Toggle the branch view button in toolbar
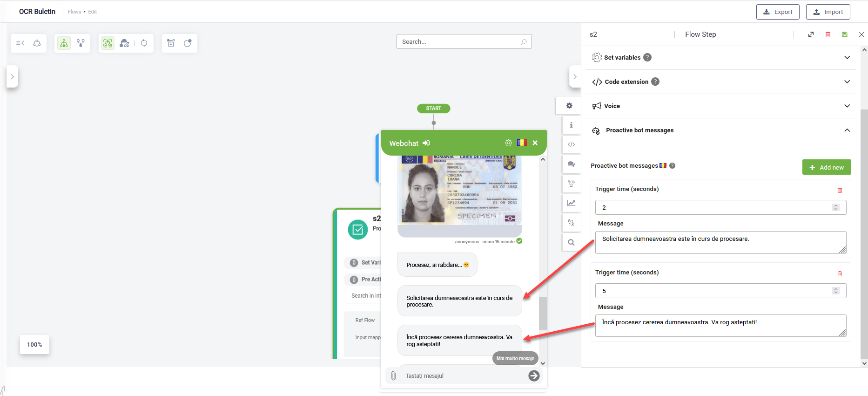This screenshot has width=868, height=396. click(x=81, y=43)
